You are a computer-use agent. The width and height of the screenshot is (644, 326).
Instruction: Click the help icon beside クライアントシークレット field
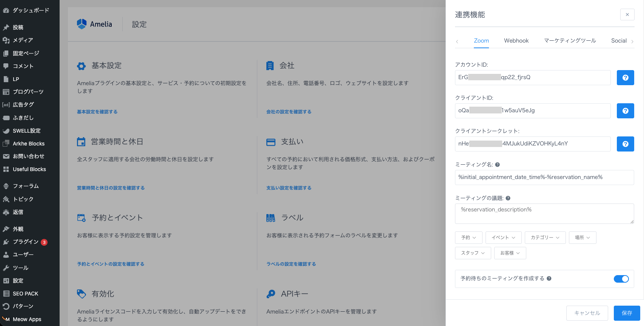(625, 144)
